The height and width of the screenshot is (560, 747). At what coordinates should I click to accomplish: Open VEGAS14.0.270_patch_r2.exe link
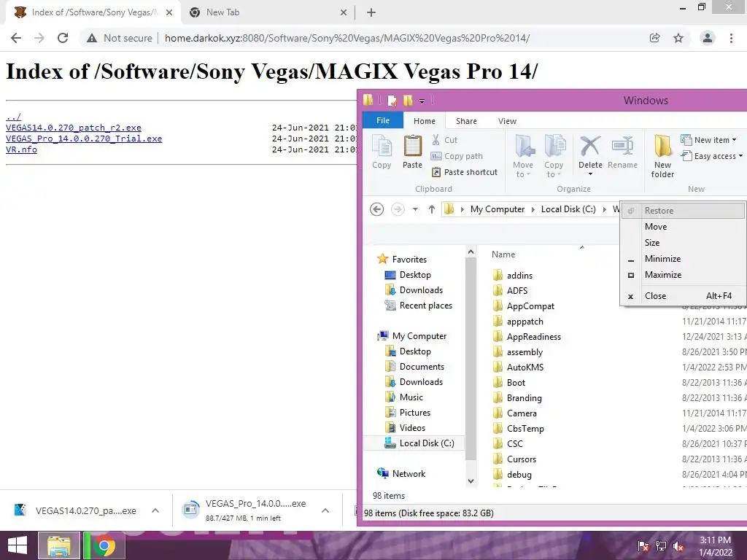(74, 128)
